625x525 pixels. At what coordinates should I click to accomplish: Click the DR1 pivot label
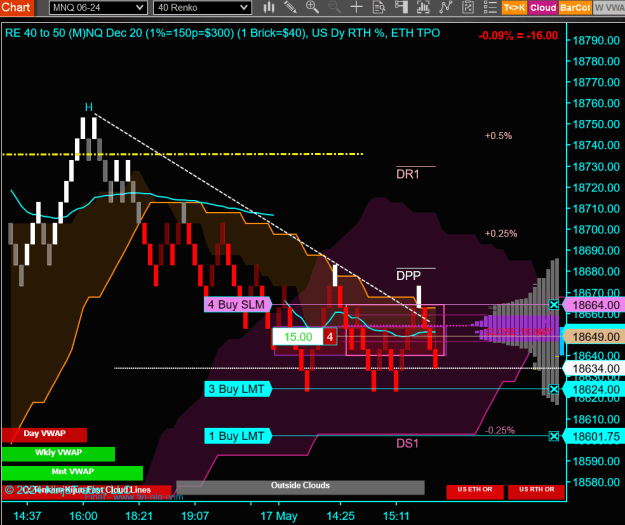[x=408, y=174]
